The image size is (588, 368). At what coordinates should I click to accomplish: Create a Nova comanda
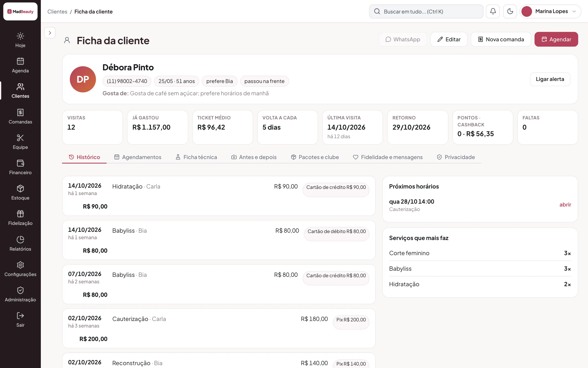tap(501, 39)
